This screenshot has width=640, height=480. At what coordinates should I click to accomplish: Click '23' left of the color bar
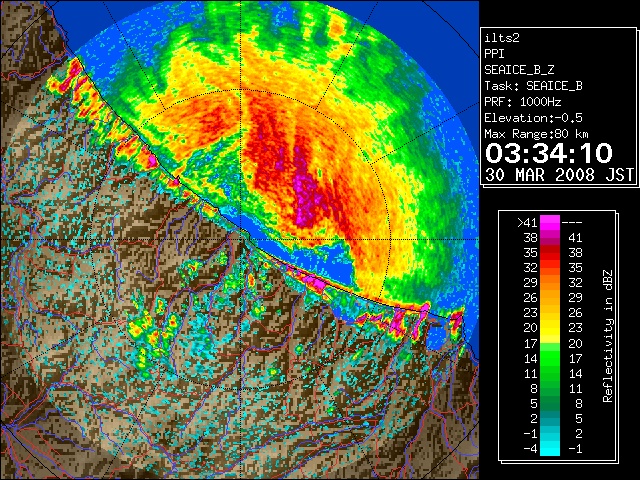[x=531, y=313]
